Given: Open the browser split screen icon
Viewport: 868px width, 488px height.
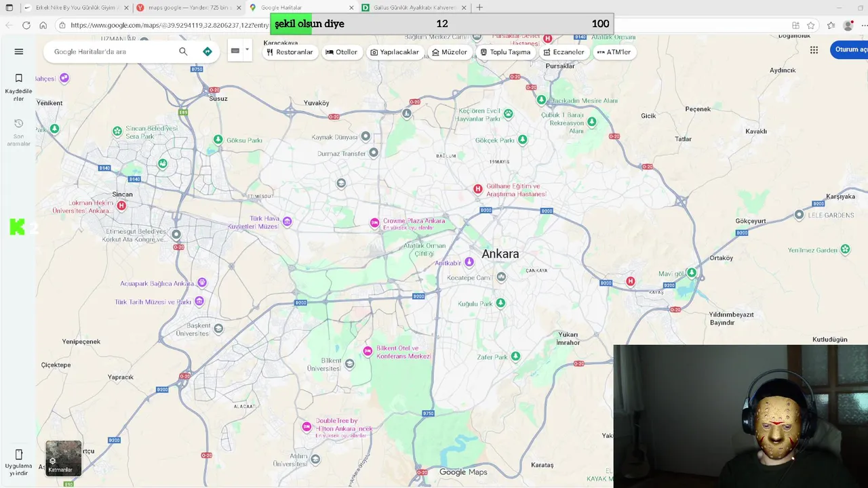Looking at the screenshot, I should [795, 25].
